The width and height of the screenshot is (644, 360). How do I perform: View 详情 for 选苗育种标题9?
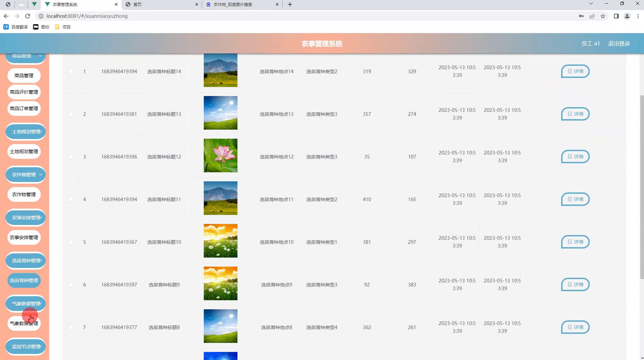[x=575, y=284]
